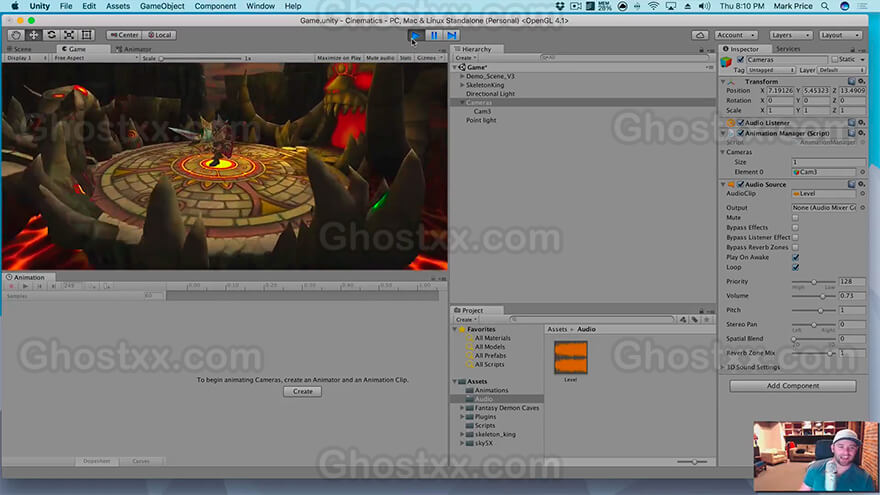This screenshot has width=880, height=495.
Task: Open the Tag dropdown
Action: tap(771, 70)
